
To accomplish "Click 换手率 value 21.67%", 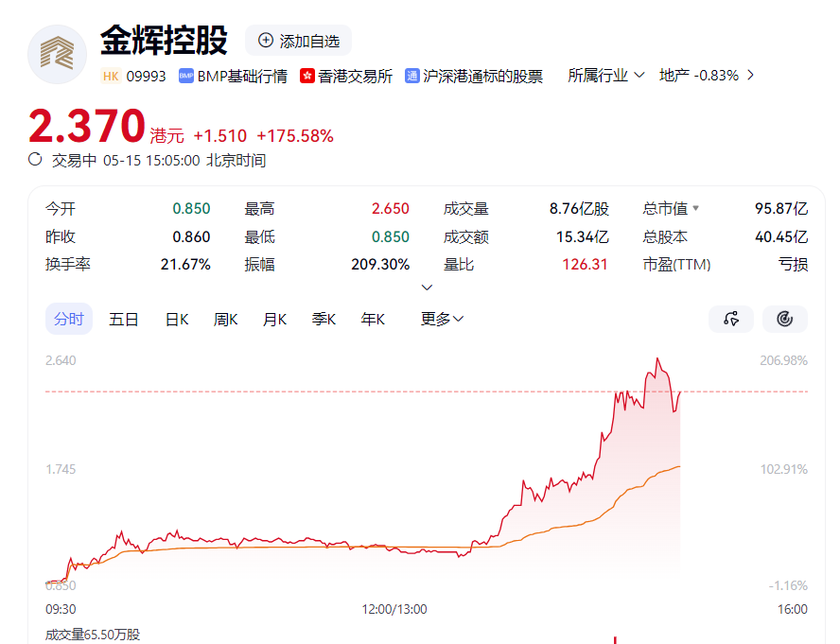I will click(185, 264).
